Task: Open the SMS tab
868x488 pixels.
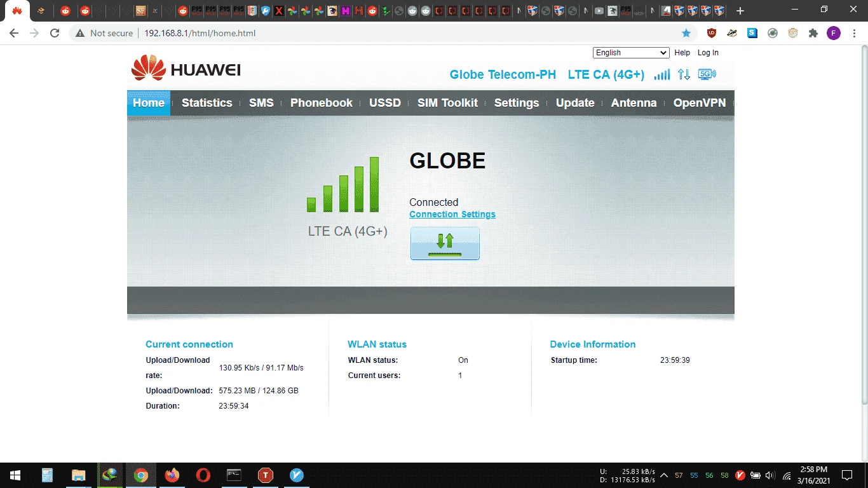Action: (x=261, y=103)
